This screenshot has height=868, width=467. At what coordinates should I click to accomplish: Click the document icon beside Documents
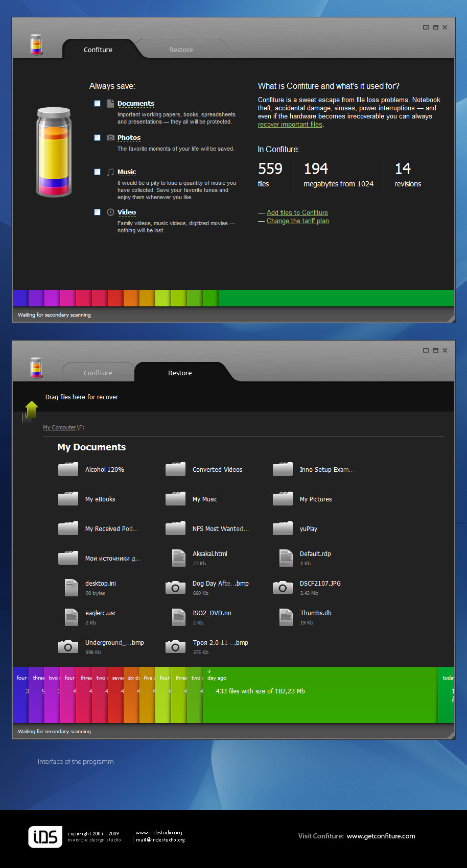pos(110,104)
